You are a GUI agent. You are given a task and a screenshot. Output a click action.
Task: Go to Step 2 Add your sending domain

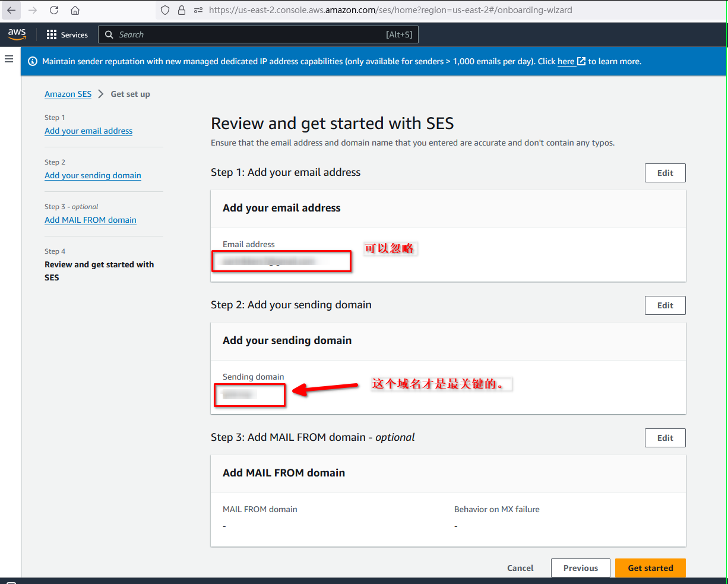pos(93,175)
